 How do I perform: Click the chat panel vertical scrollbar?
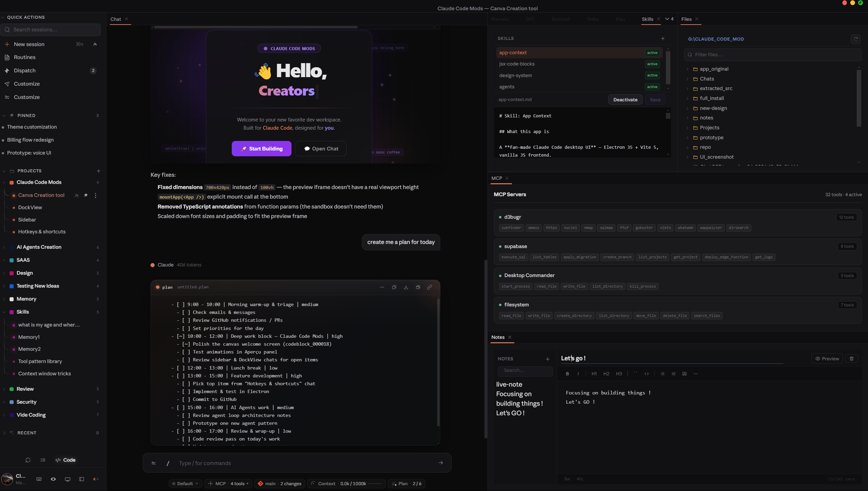pyautogui.click(x=486, y=349)
